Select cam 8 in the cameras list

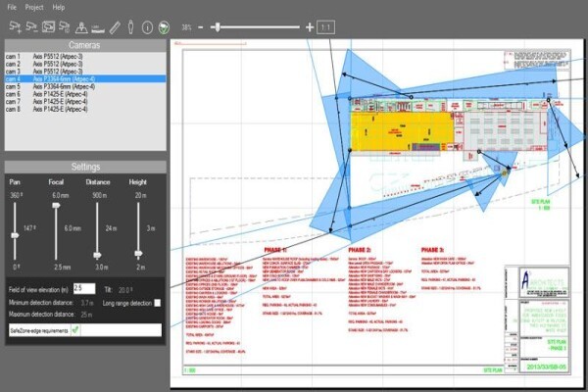point(85,109)
